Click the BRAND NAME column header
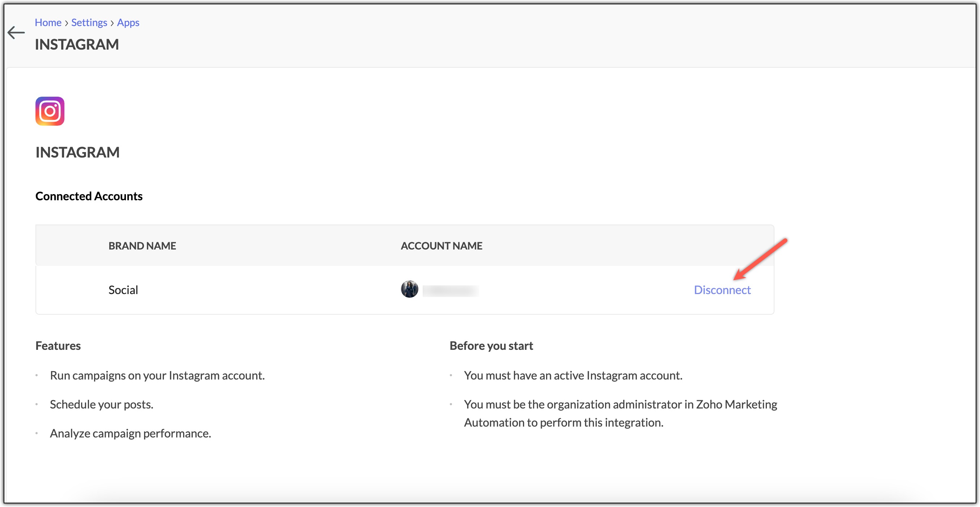Image resolution: width=980 pixels, height=507 pixels. pos(142,246)
